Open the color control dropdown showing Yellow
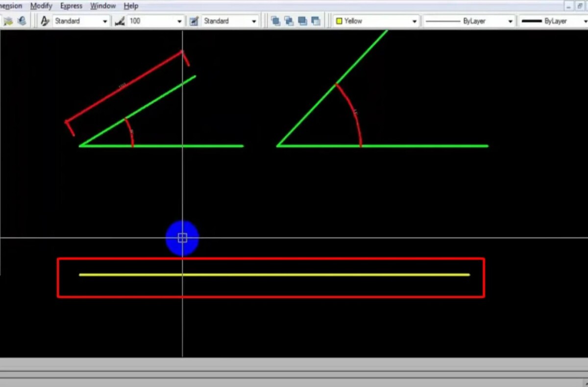 (415, 21)
